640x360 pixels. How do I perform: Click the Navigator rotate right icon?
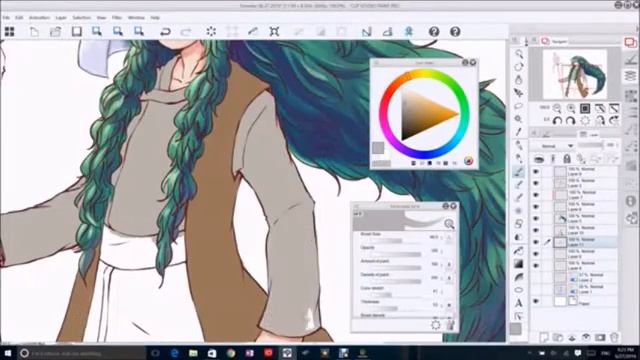tap(571, 121)
